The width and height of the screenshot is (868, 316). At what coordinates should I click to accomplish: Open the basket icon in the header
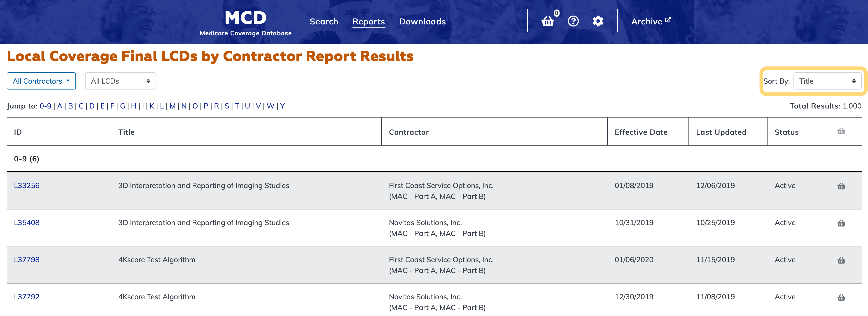[x=548, y=21]
